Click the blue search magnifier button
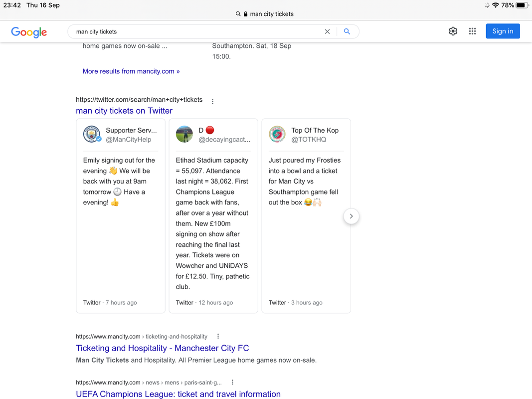The width and height of the screenshot is (532, 399). (x=347, y=31)
